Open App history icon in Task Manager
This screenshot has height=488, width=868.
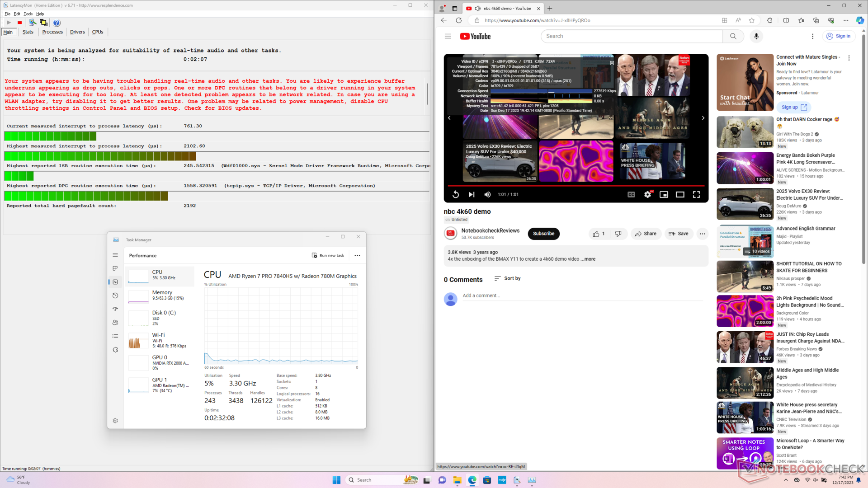(x=115, y=296)
